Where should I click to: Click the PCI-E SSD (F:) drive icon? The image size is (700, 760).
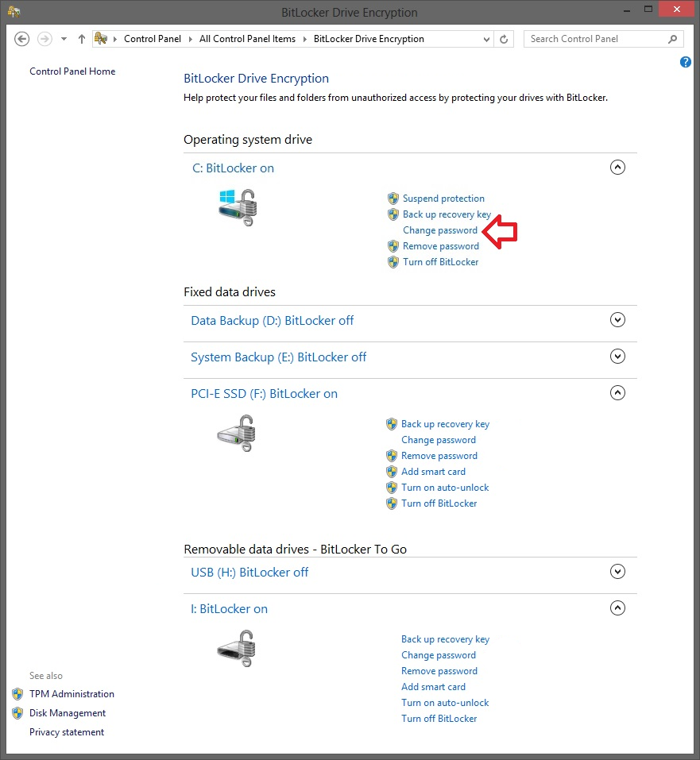pyautogui.click(x=237, y=434)
